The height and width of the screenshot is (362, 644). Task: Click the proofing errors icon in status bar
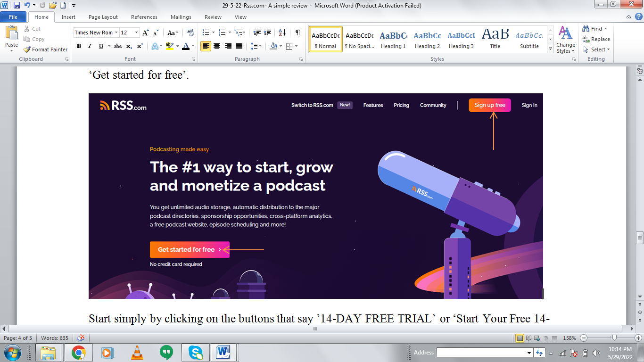[81, 338]
